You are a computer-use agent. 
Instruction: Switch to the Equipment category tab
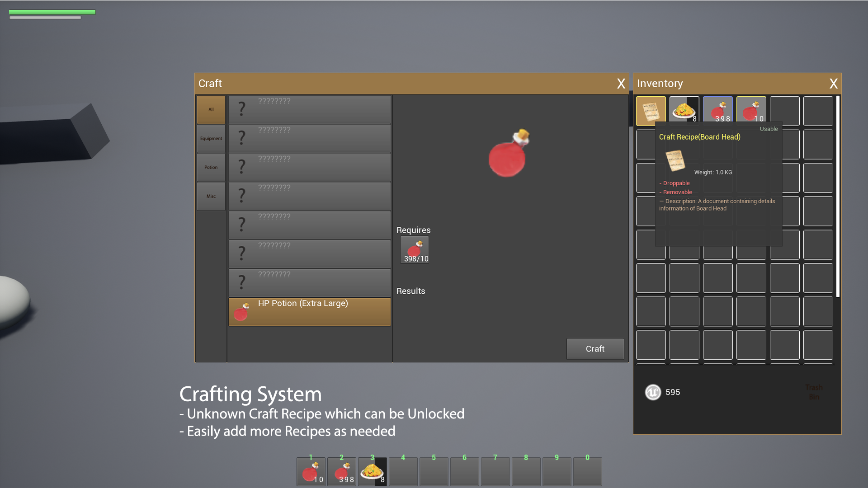point(211,138)
